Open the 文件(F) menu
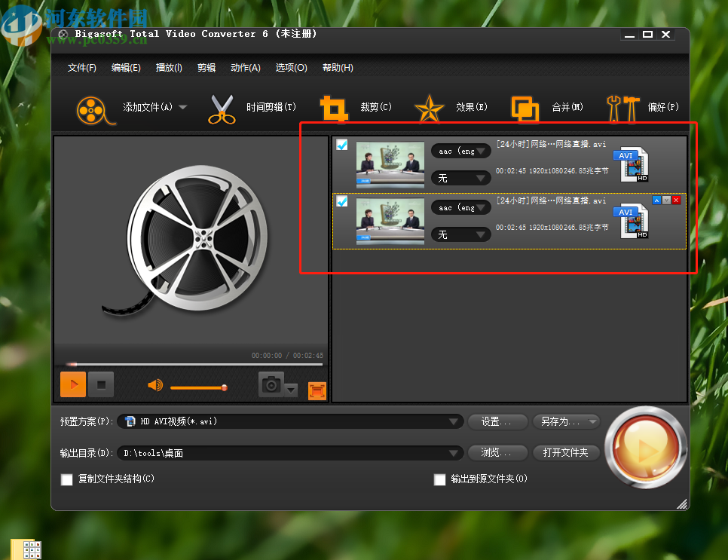Viewport: 728px width, 560px height. (x=82, y=68)
